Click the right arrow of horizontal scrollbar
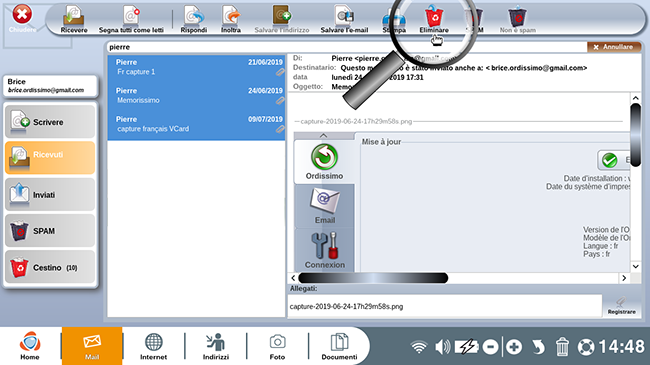 (x=624, y=278)
